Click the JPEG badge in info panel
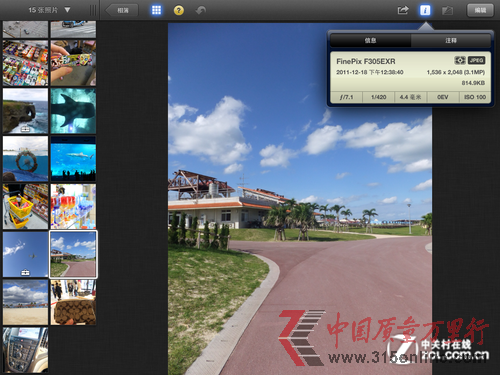Image resolution: width=500 pixels, height=375 pixels. click(476, 60)
